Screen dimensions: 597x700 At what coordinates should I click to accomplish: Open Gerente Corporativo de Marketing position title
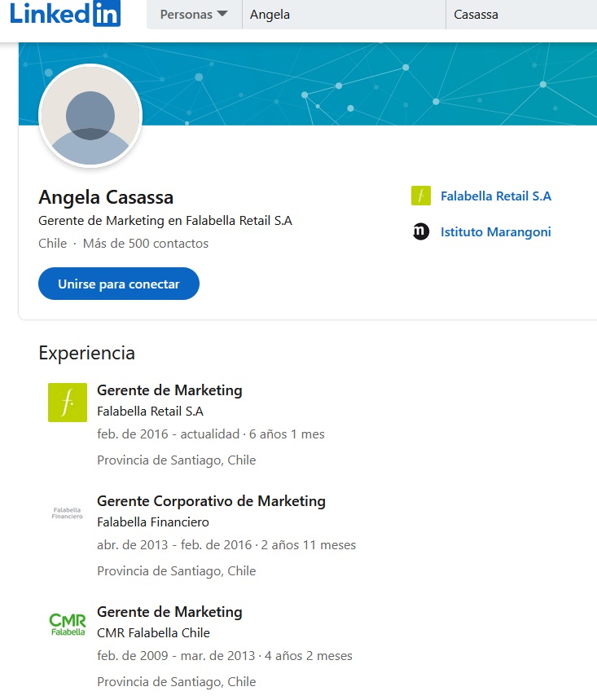212,501
